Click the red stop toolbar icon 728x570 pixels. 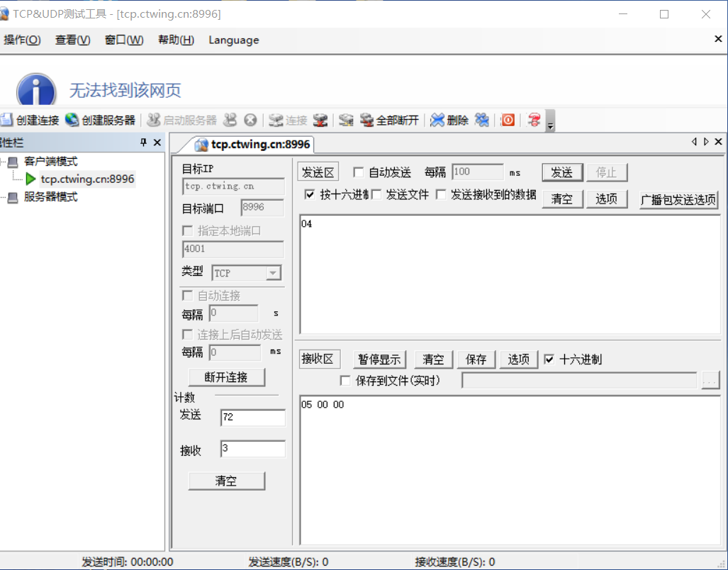click(507, 121)
